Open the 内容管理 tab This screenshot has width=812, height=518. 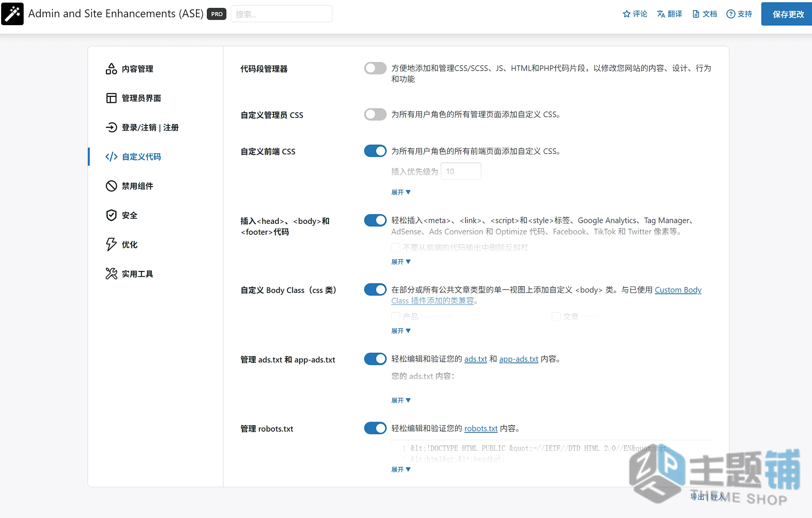155,69
